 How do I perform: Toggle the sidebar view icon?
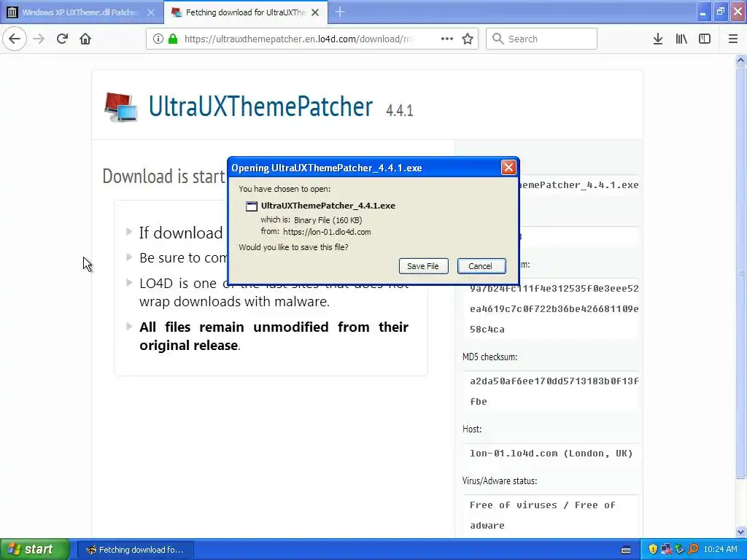(705, 39)
